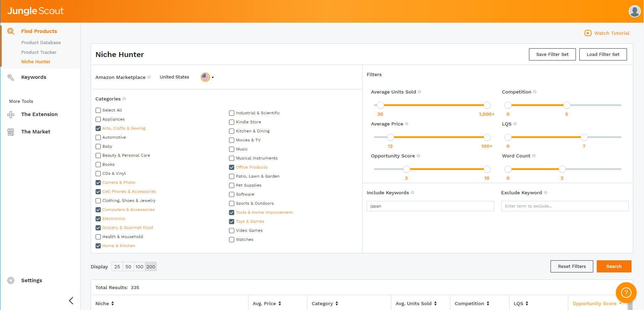Click the Settings gear icon
Screen dimensions: 644x310
[x=11, y=280]
